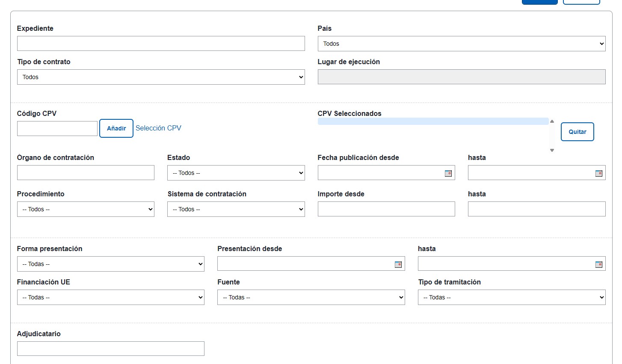
Task: Expand the Estado dropdown
Action: (x=236, y=173)
